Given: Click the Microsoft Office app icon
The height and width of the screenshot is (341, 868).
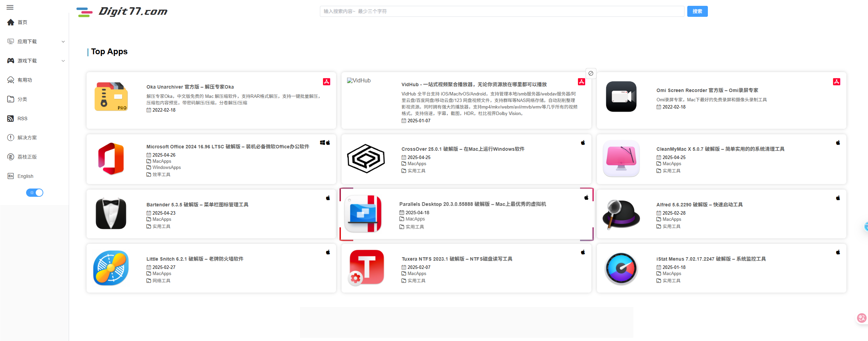Looking at the screenshot, I should 111,159.
